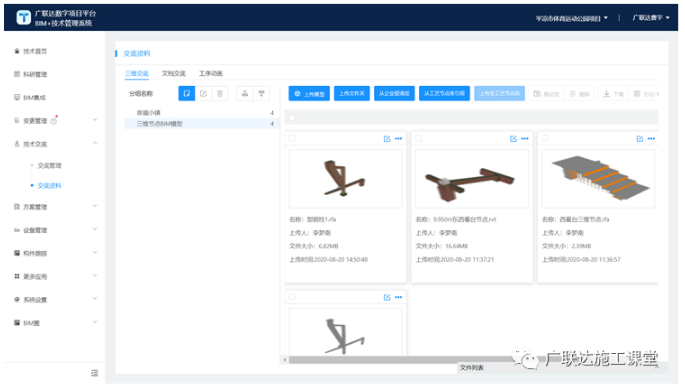Expand the BIM图 chevron
The height and width of the screenshot is (390, 685).
pyautogui.click(x=95, y=322)
